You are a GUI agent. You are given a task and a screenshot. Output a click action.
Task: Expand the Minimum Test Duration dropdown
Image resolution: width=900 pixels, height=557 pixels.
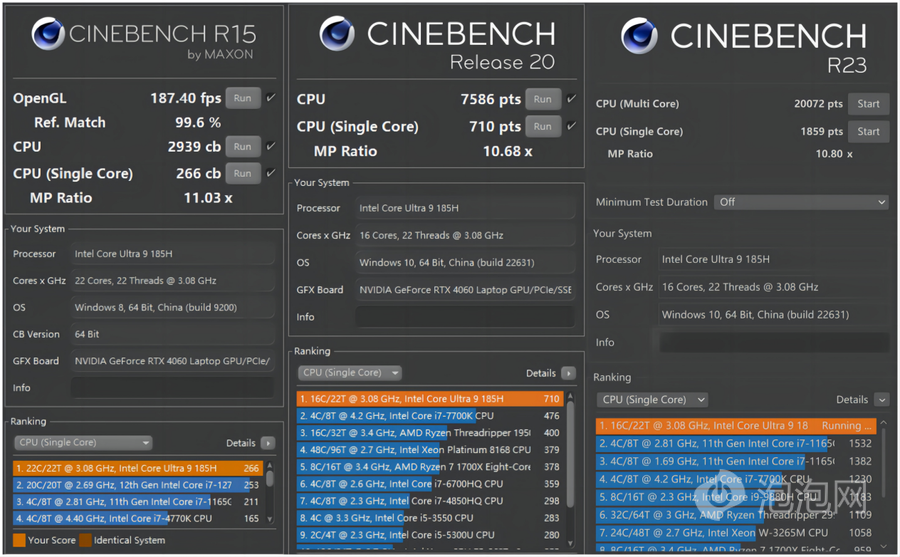(x=801, y=202)
